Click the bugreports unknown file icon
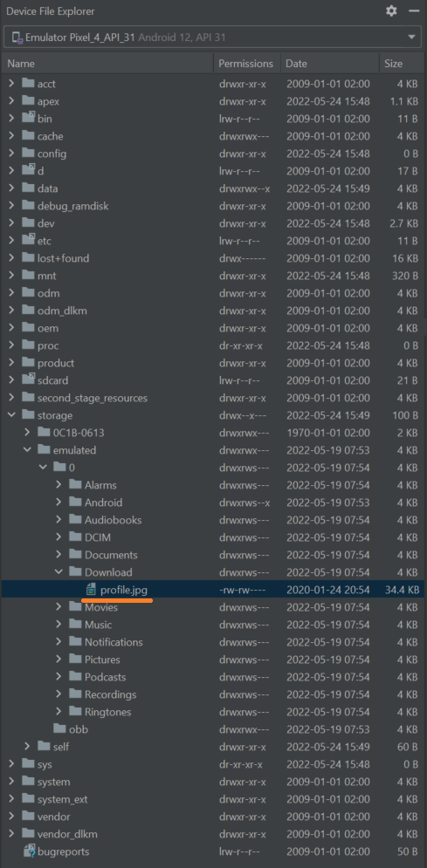 coord(28,851)
